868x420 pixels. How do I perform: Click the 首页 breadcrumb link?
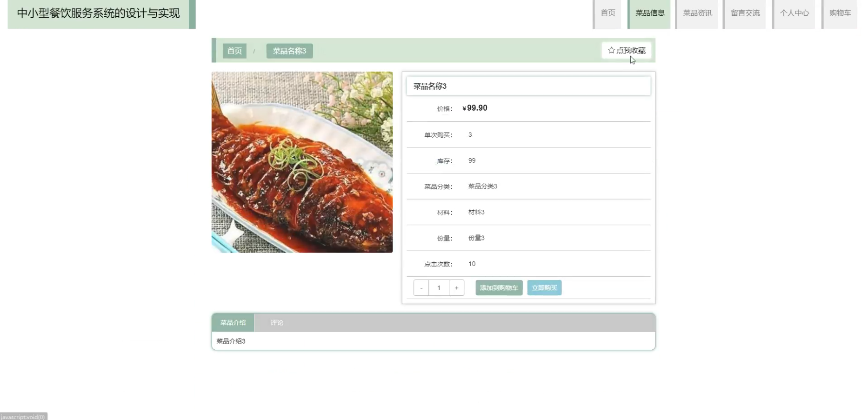(x=234, y=51)
